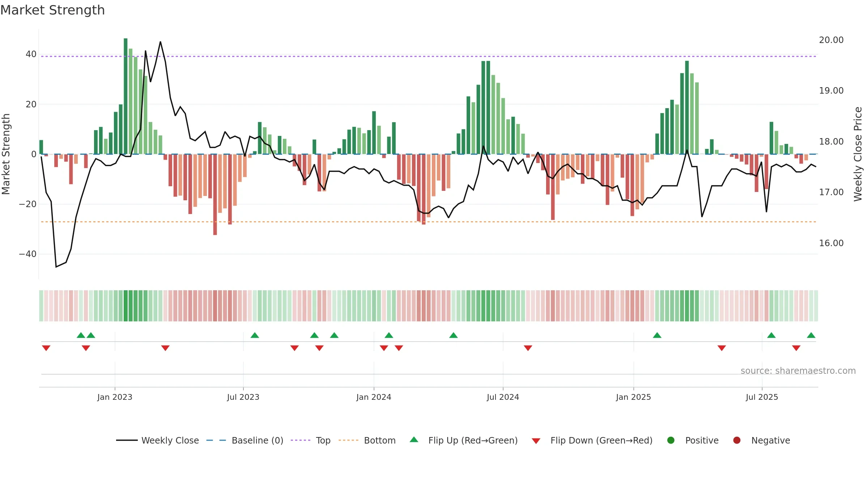Toggle Flip Down (Green→Red) legend entry

pos(592,440)
